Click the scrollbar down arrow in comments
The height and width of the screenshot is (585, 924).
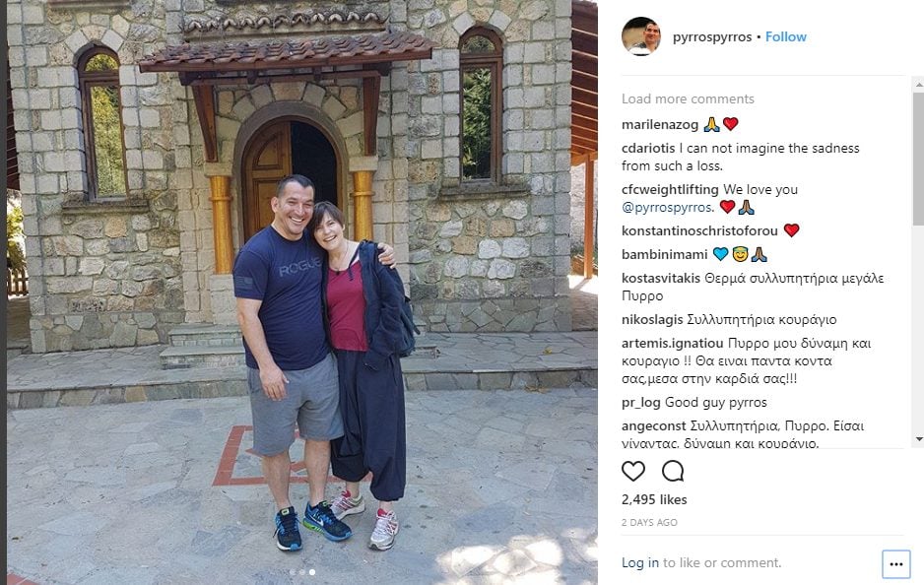tap(919, 439)
